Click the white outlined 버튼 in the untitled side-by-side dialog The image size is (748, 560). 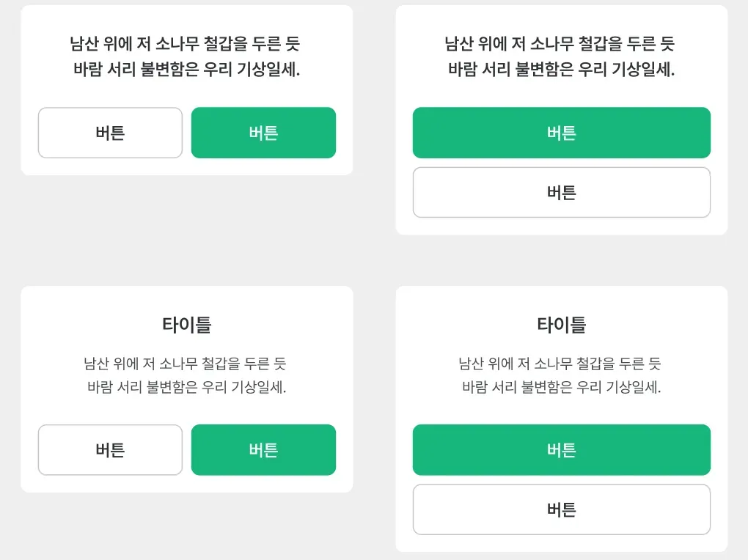110,133
